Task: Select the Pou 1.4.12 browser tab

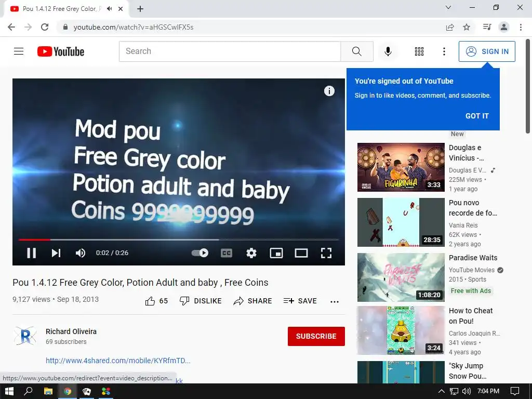Action: [x=66, y=9]
